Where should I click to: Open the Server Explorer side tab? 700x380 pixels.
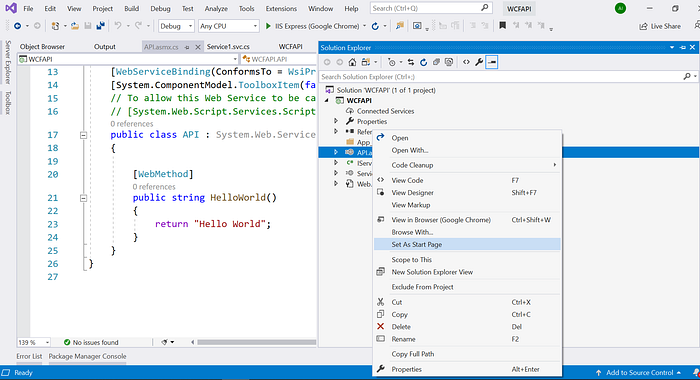8,62
